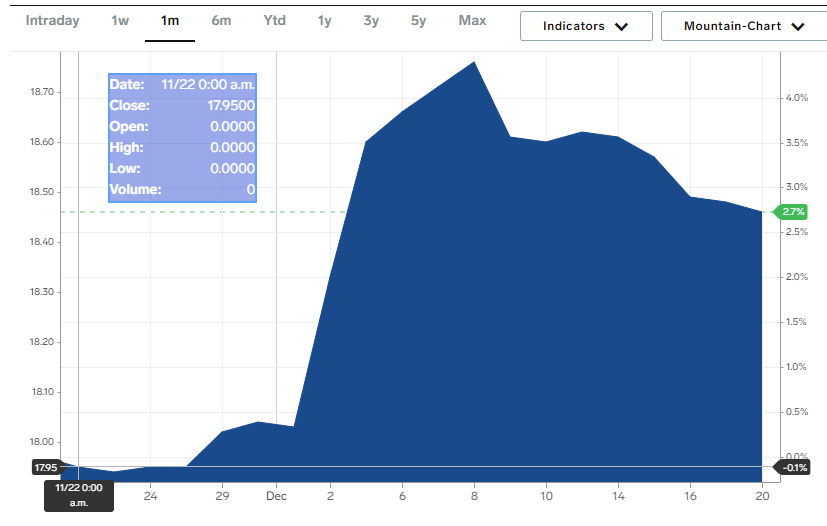This screenshot has width=827, height=526.
Task: Click the 17.95 price label on left axis
Action: (45, 467)
